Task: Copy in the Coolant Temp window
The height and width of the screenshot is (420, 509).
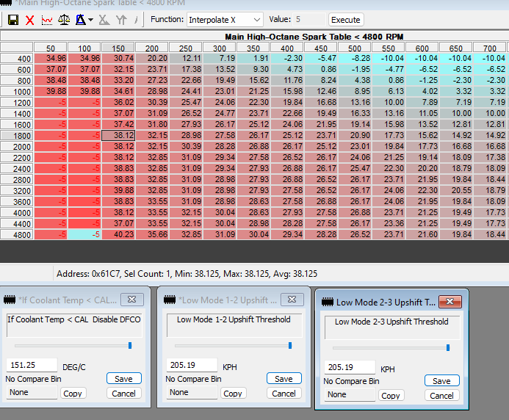Action: (73, 394)
